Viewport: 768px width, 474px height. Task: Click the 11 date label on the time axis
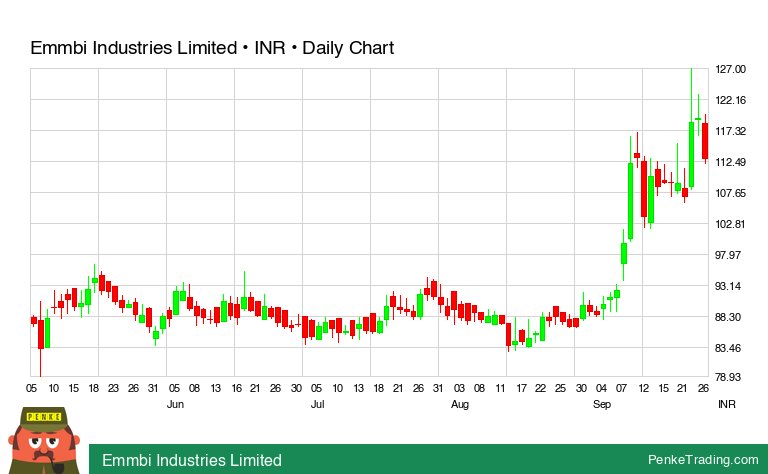tap(500, 388)
